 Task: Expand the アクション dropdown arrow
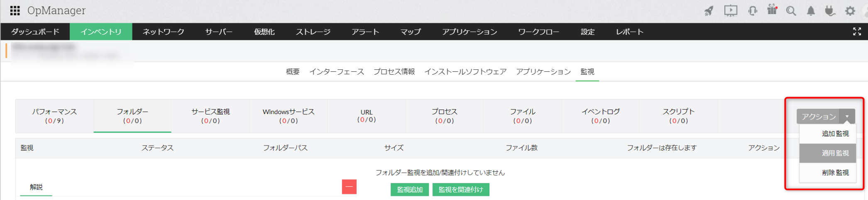pyautogui.click(x=847, y=117)
